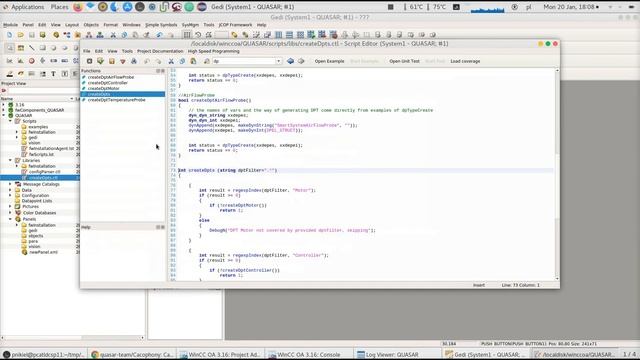640x360 pixels.
Task: Expand the Message Catalogs tree node
Action: (11, 184)
